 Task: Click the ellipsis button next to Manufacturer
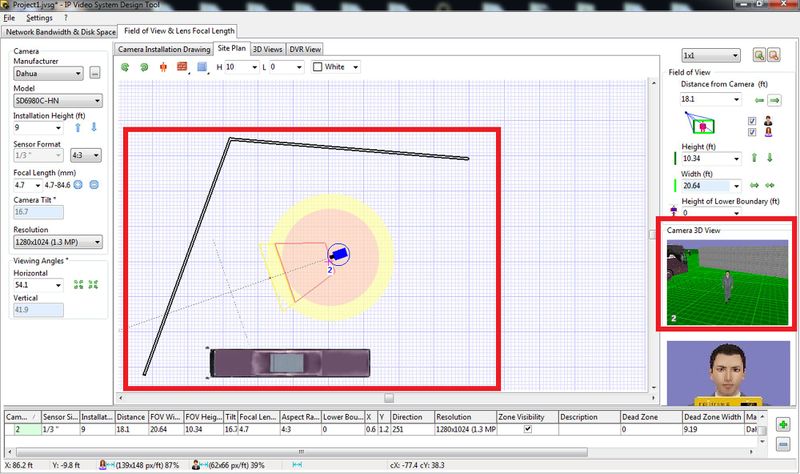click(95, 73)
